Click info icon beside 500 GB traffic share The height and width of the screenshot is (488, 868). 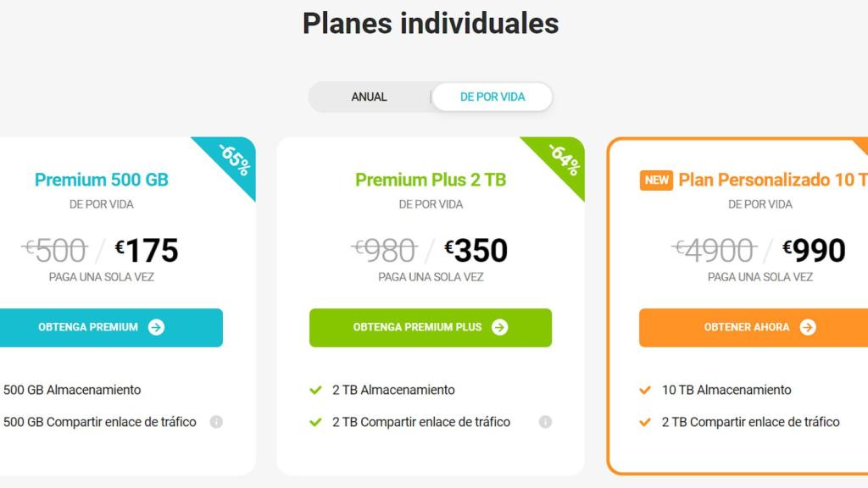tap(216, 422)
